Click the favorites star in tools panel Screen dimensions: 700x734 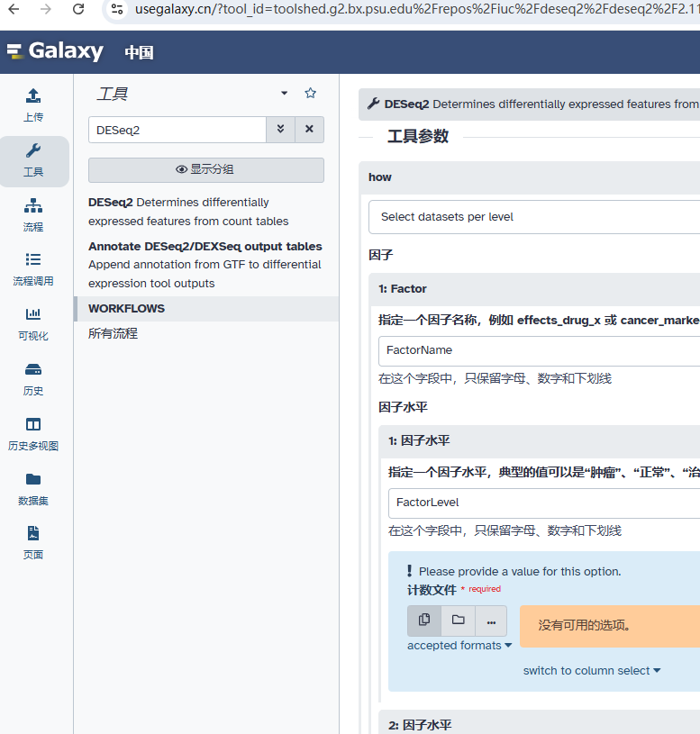pyautogui.click(x=310, y=93)
